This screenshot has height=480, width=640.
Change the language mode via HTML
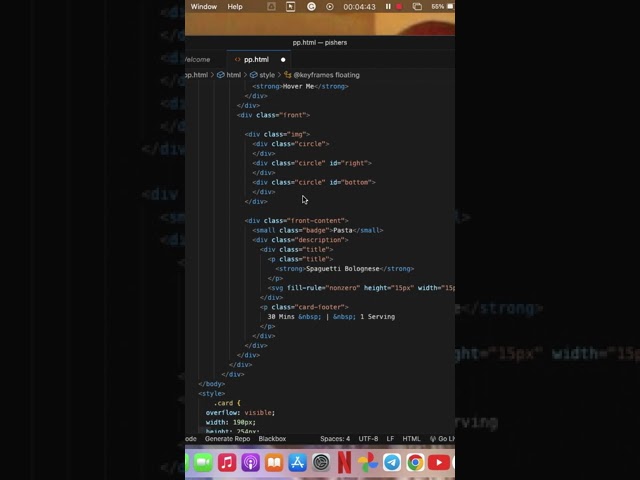(x=411, y=439)
